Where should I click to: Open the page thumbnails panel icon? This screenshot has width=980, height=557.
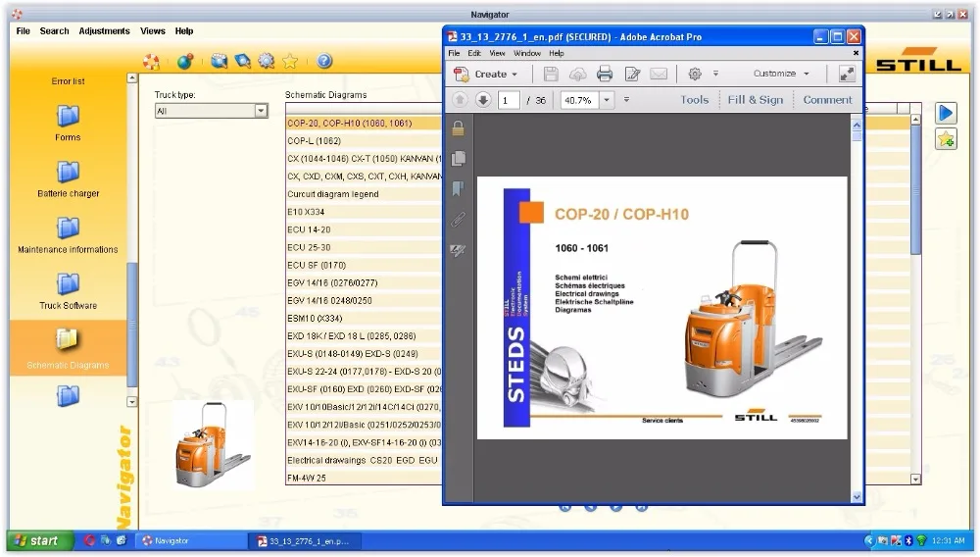point(458,158)
